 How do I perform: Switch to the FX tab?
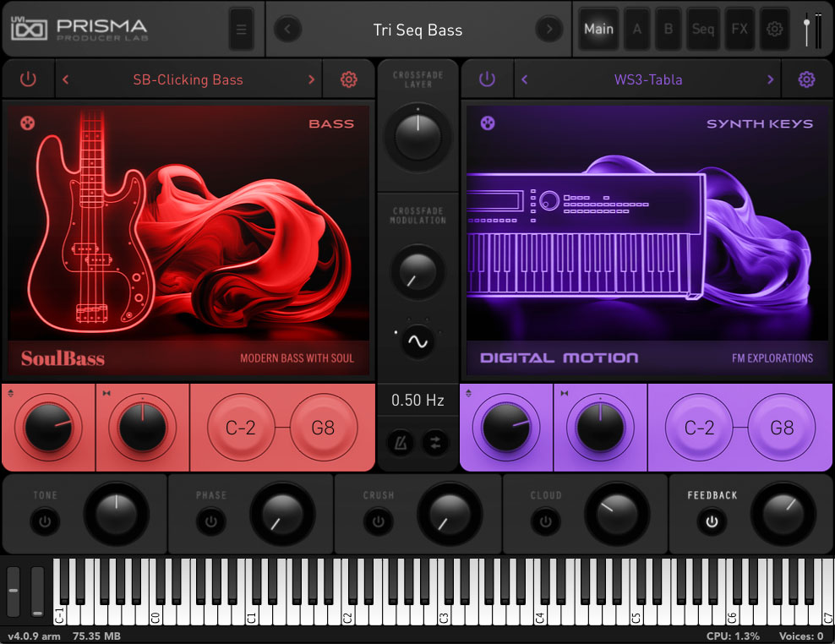tap(739, 30)
